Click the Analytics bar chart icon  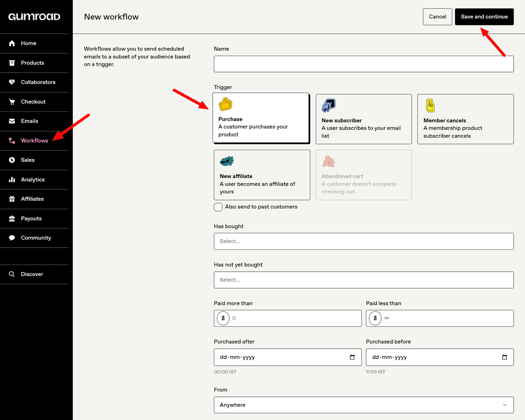(12, 179)
